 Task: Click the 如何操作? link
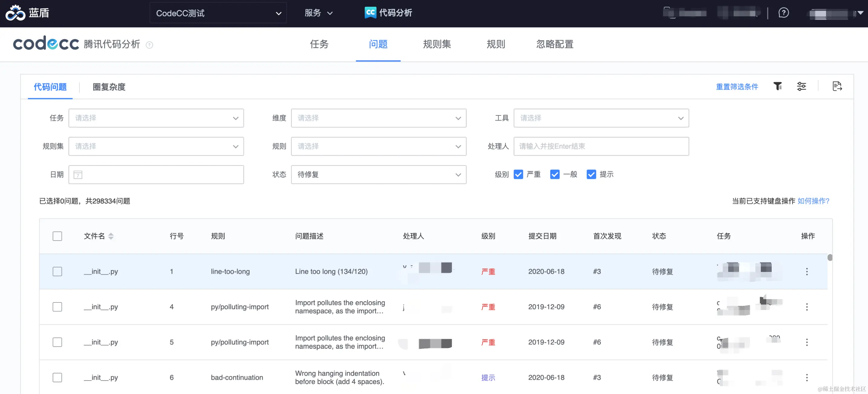(x=813, y=201)
